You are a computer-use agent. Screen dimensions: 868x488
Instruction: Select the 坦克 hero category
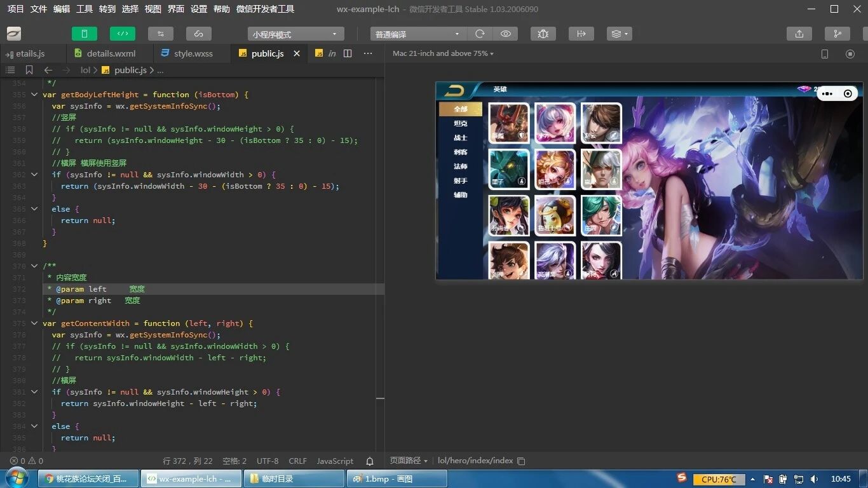(461, 123)
